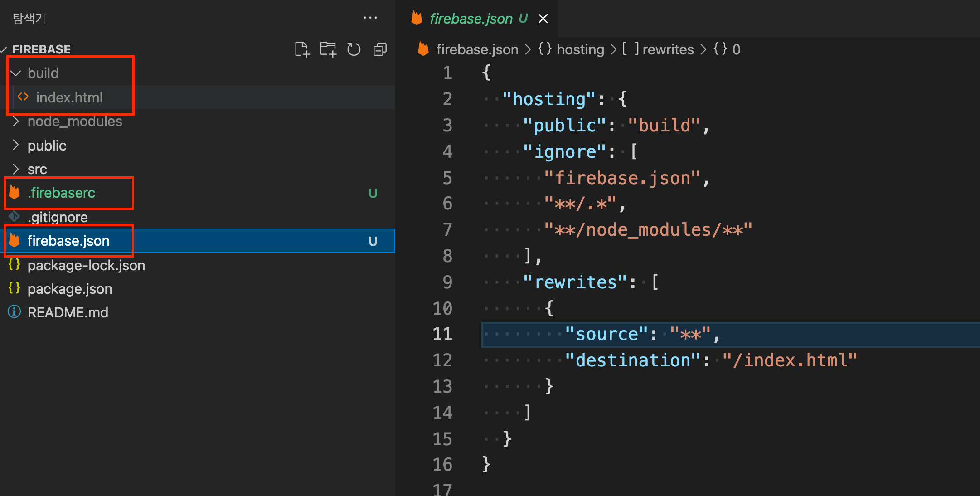Click line number 11 to select the line
The image size is (980, 496).
coord(443,334)
